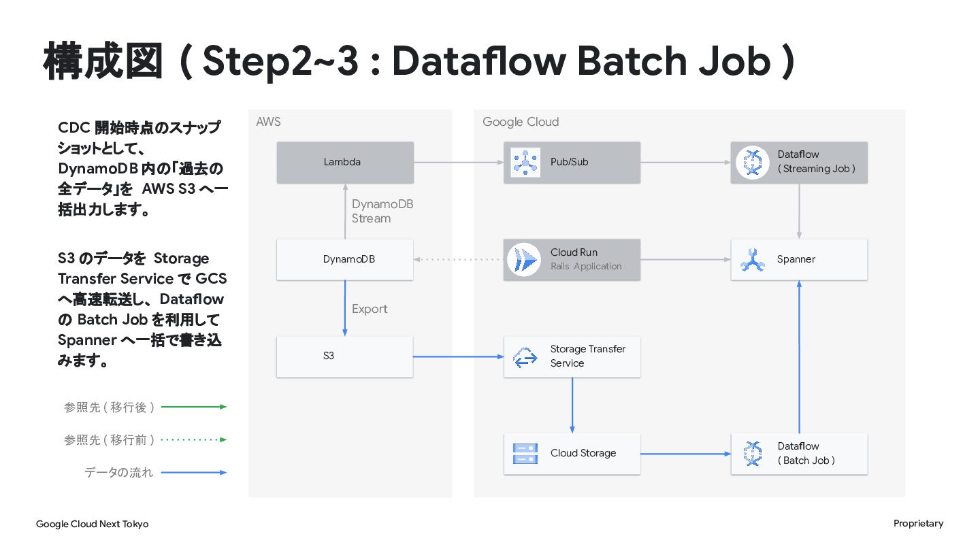The image size is (980, 551).
Task: Click the Pub/Sub label
Action: click(x=570, y=163)
